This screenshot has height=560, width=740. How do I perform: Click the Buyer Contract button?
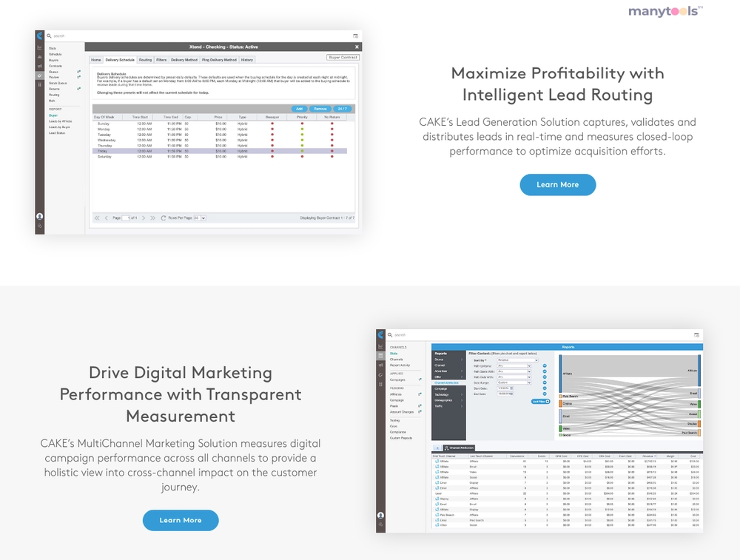pyautogui.click(x=343, y=57)
